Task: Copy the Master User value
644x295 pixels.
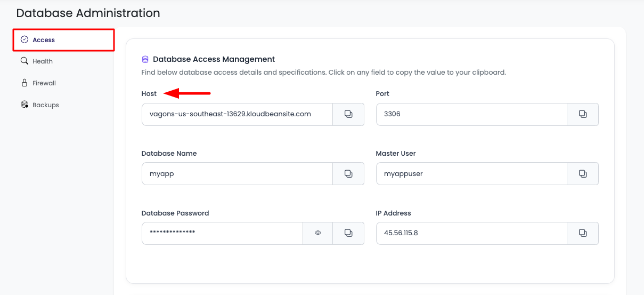Action: click(583, 174)
